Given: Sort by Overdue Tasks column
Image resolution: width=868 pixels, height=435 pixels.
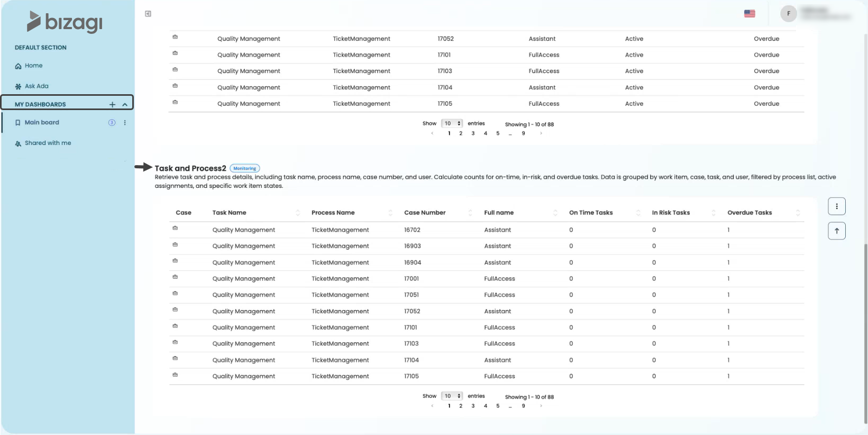Looking at the screenshot, I should pos(798,213).
